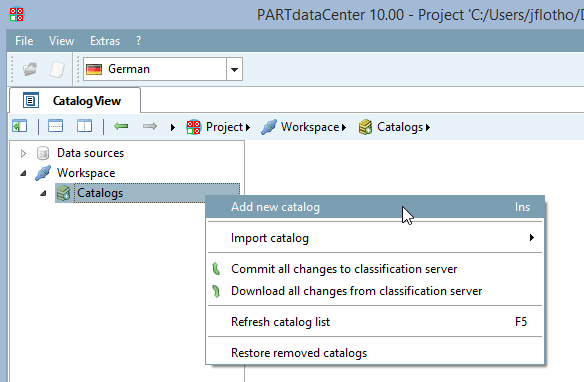
Task: Collapse the Workspace tree node
Action: [x=23, y=173]
